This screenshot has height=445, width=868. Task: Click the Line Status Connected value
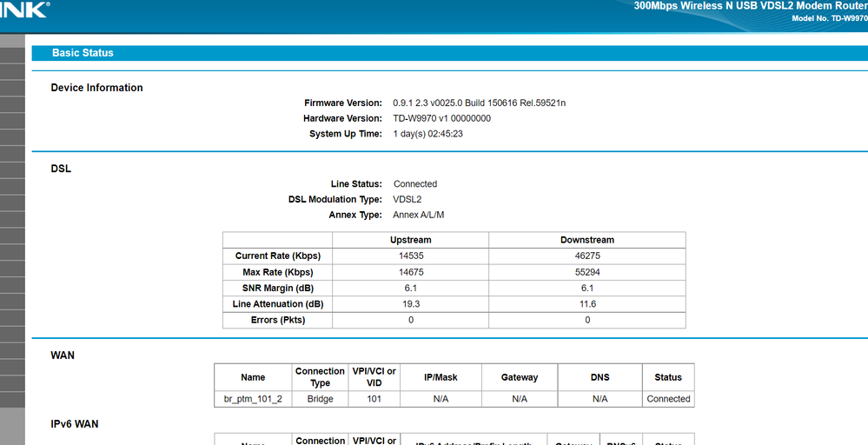(x=414, y=184)
